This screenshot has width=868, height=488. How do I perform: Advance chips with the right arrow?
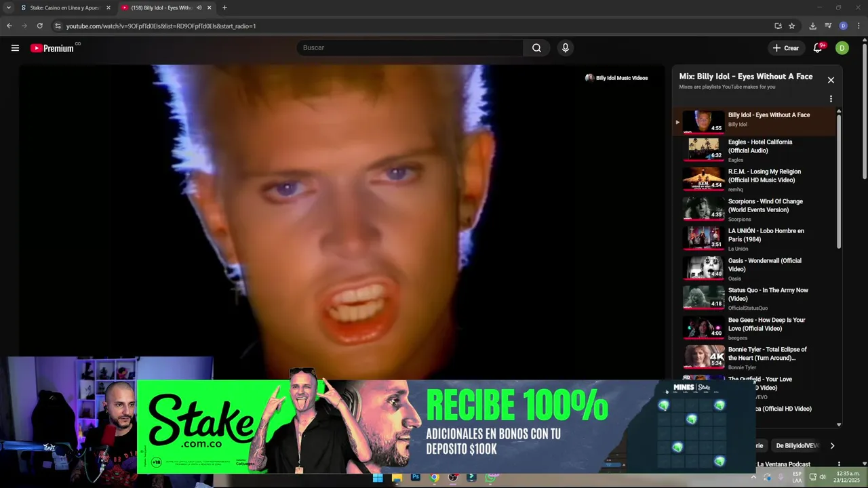coord(832,446)
